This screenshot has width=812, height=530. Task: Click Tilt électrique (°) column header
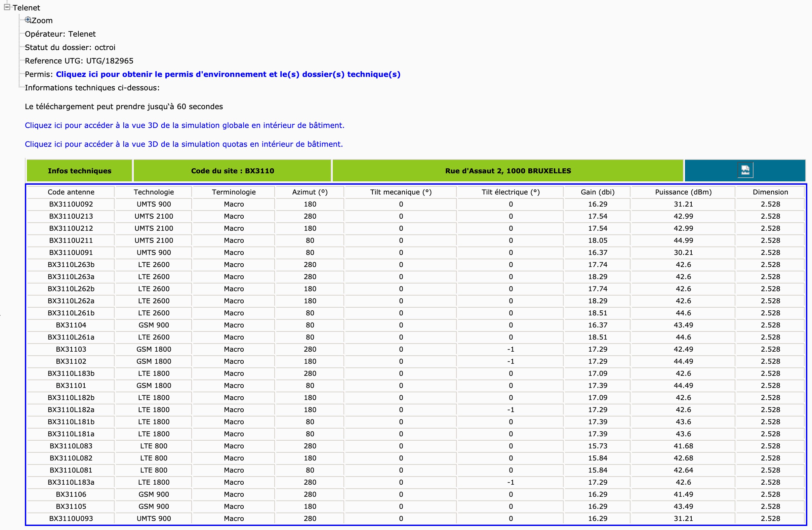tap(511, 192)
